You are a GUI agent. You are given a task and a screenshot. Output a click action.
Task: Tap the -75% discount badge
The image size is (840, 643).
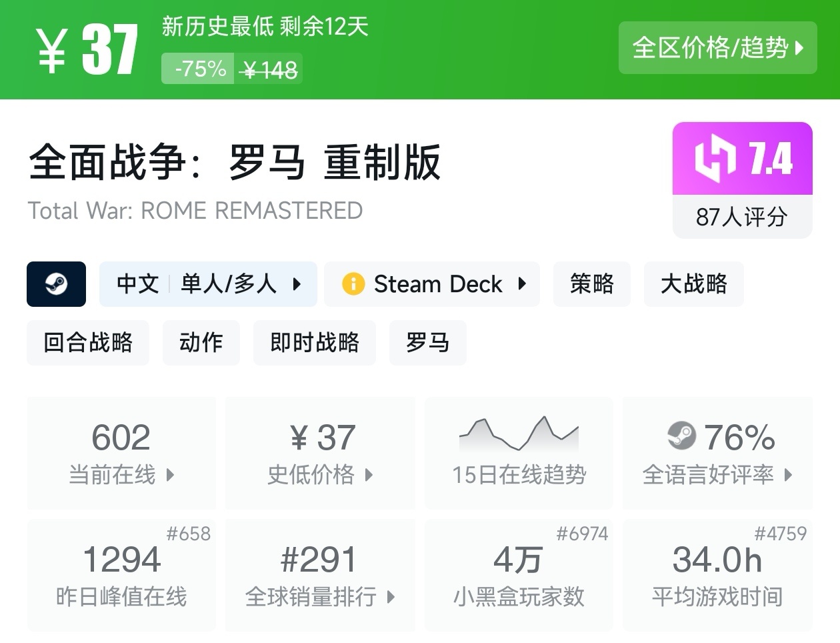point(200,69)
